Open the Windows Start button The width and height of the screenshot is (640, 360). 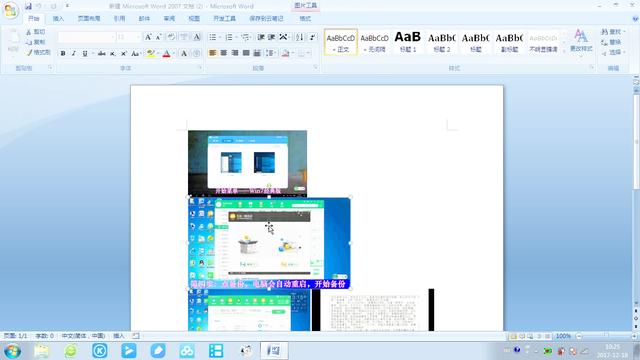click(12, 351)
